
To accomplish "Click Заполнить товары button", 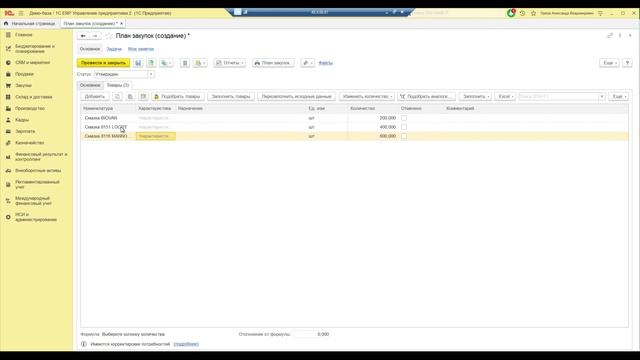I will (231, 97).
